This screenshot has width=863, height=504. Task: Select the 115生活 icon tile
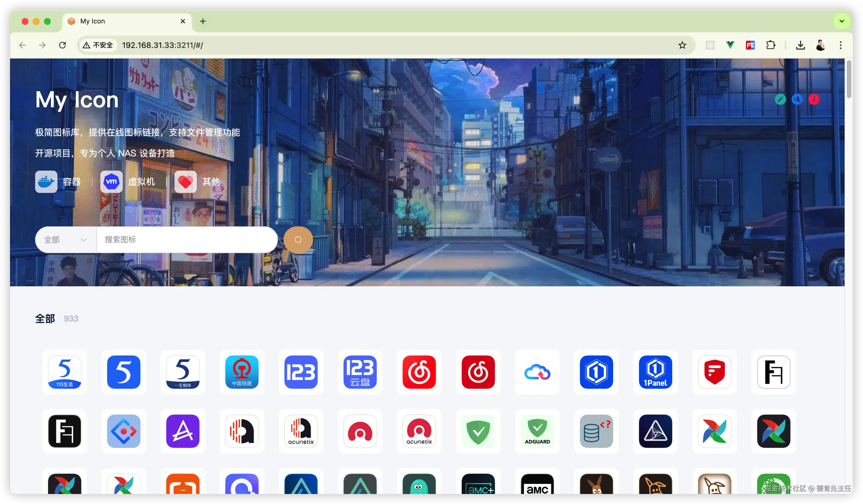64,372
